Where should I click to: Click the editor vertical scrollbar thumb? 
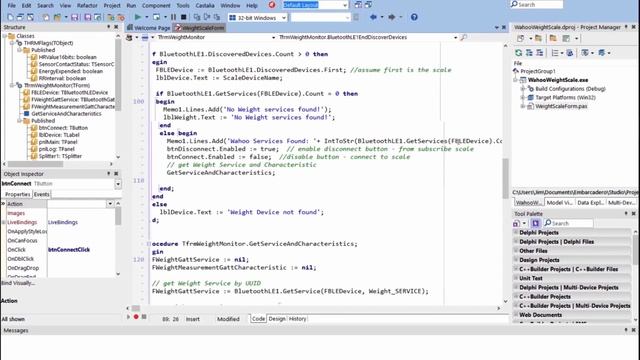[505, 179]
